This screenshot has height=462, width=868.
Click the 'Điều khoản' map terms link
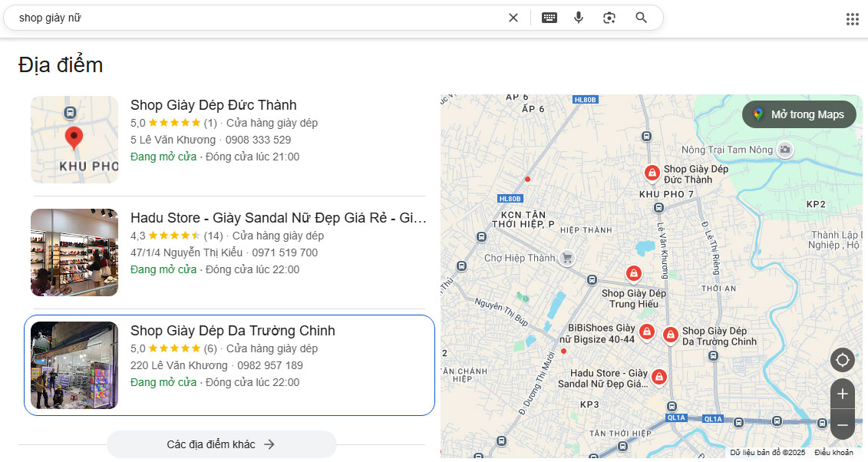coord(833,453)
